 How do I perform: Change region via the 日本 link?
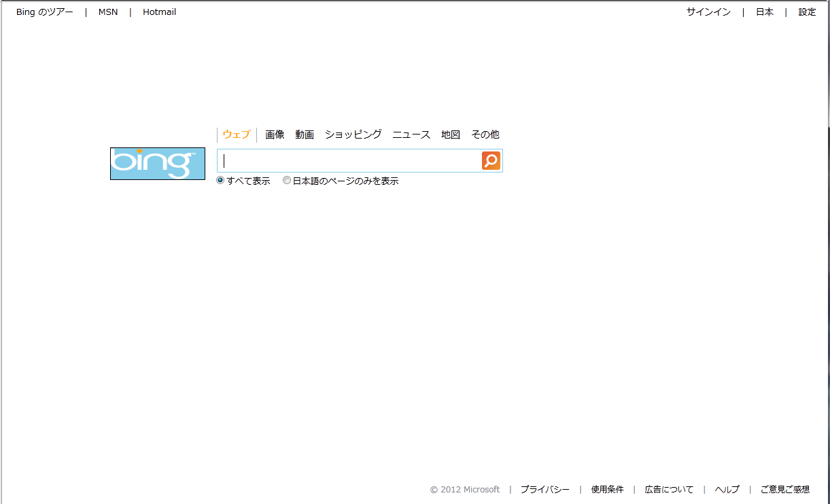tap(765, 12)
